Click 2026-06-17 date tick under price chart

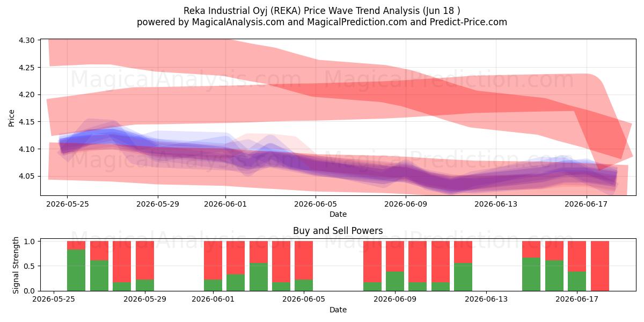point(587,204)
